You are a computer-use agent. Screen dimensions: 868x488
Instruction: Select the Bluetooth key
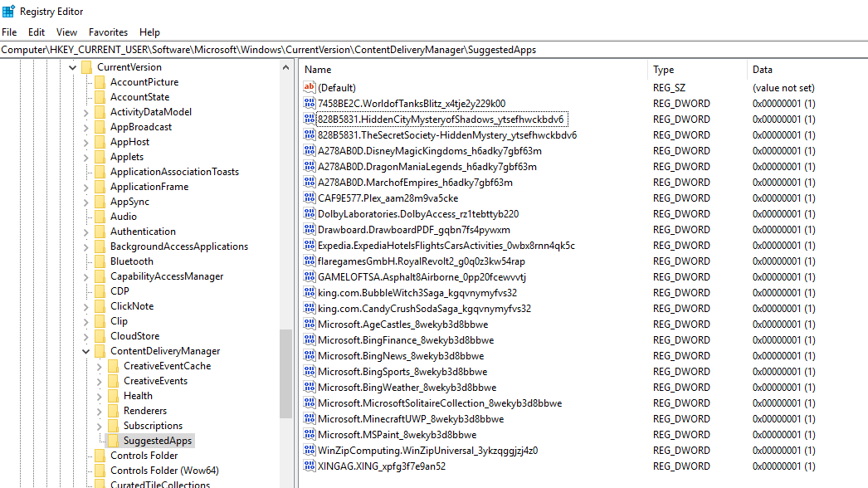pyautogui.click(x=132, y=261)
